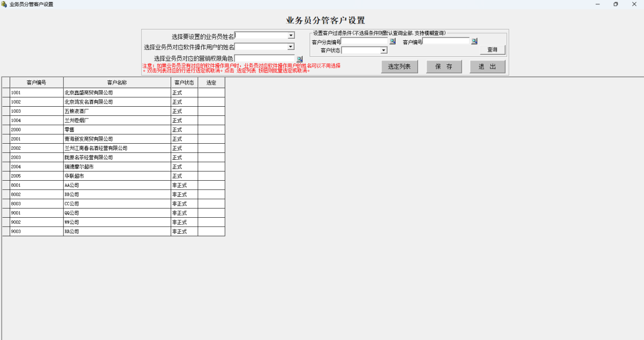Click the 客户名称 column header
The width and height of the screenshot is (644, 340).
pos(116,82)
